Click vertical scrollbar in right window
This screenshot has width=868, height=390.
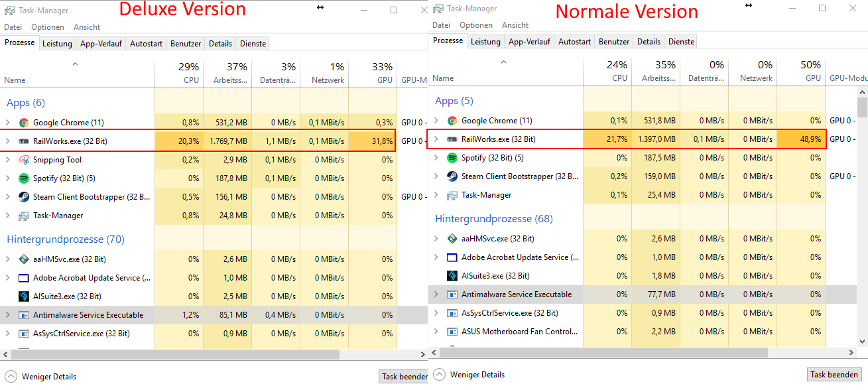pyautogui.click(x=862, y=199)
